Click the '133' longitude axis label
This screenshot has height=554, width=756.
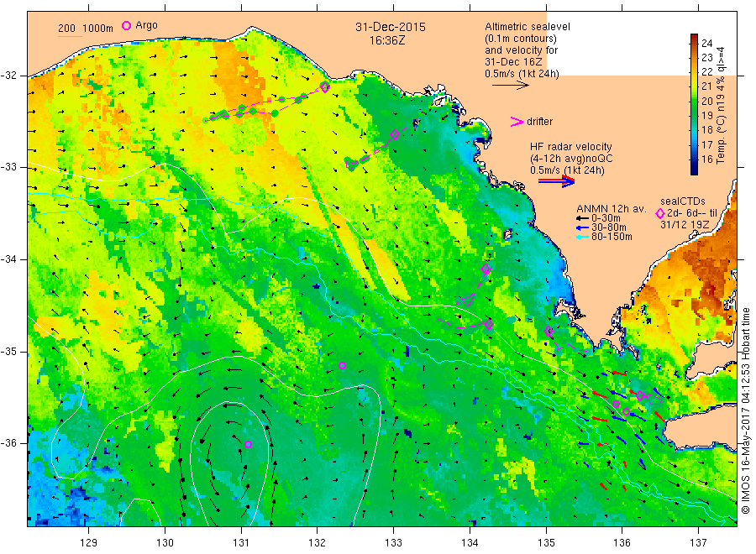(393, 543)
